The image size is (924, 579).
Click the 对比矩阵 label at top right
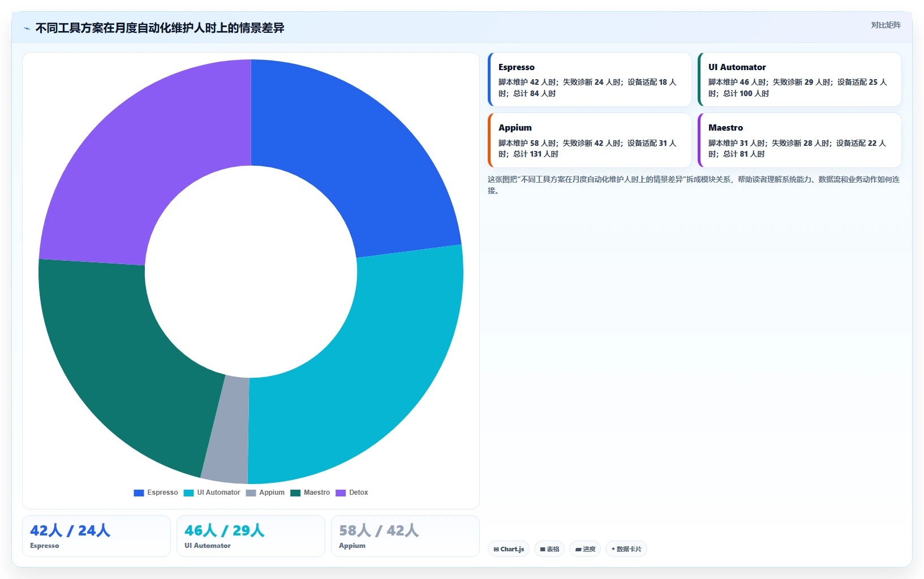(x=886, y=25)
